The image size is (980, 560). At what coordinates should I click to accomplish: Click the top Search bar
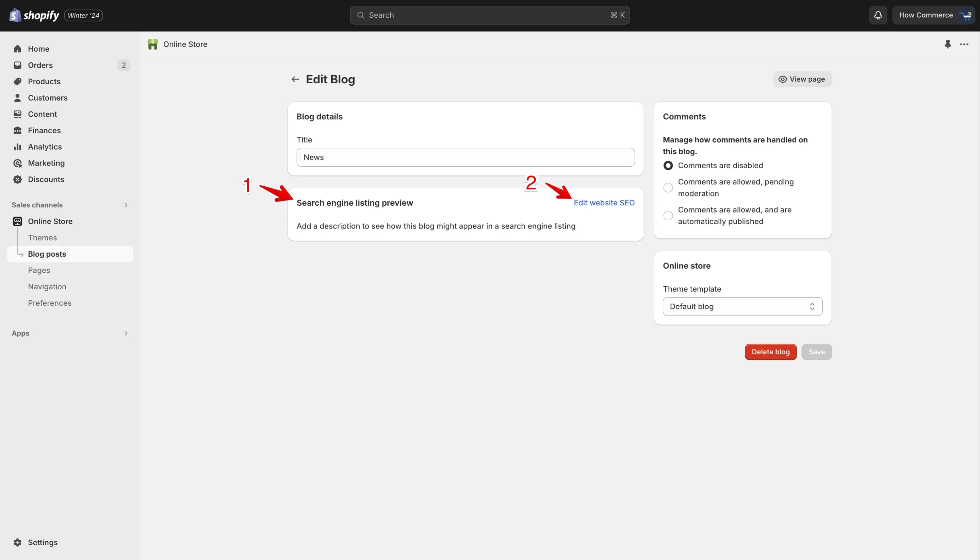point(490,15)
